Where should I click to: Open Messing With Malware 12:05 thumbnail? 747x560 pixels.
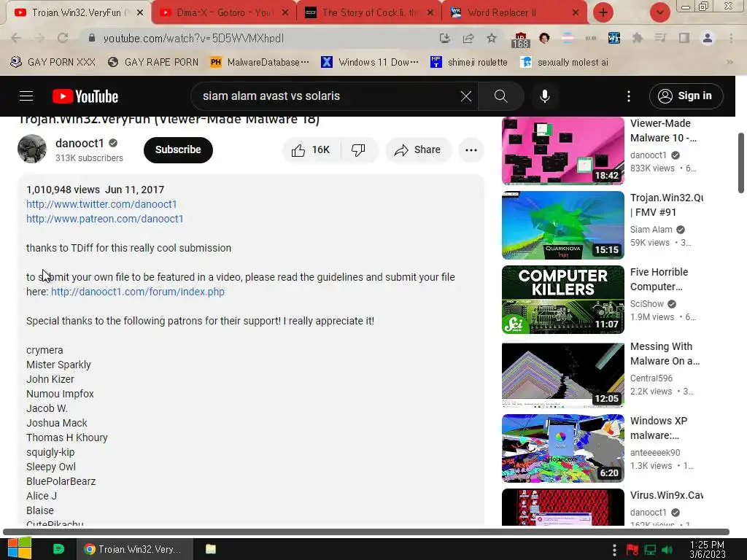tap(562, 374)
